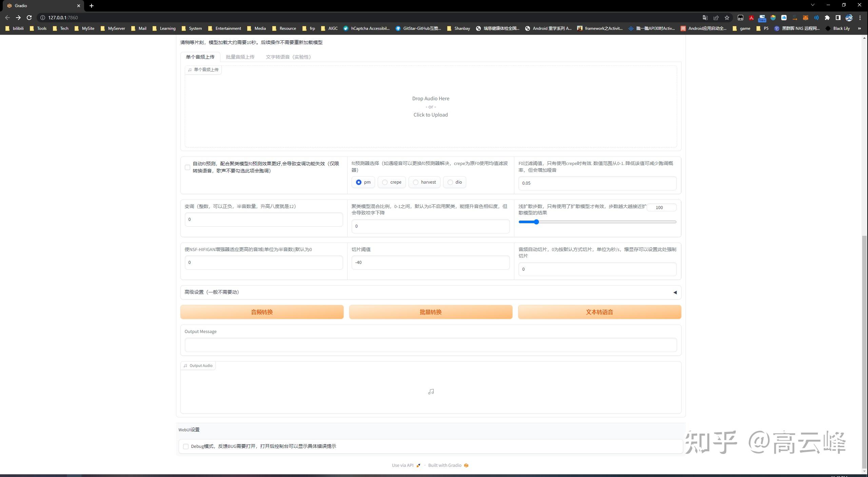Screen dimensions: 868x477
Task: Click the bookmark star icon
Action: pyautogui.click(x=727, y=18)
